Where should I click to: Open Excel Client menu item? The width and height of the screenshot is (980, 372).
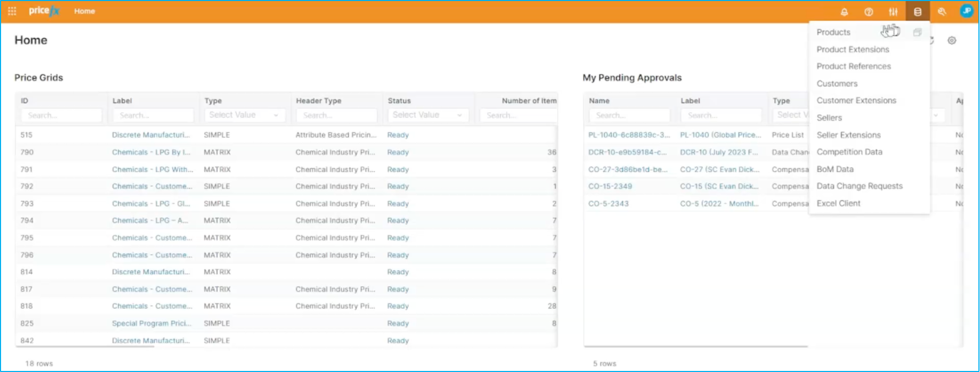(838, 203)
